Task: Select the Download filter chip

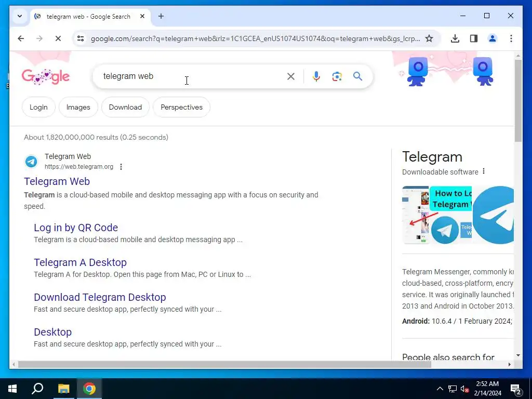Action: point(125,107)
